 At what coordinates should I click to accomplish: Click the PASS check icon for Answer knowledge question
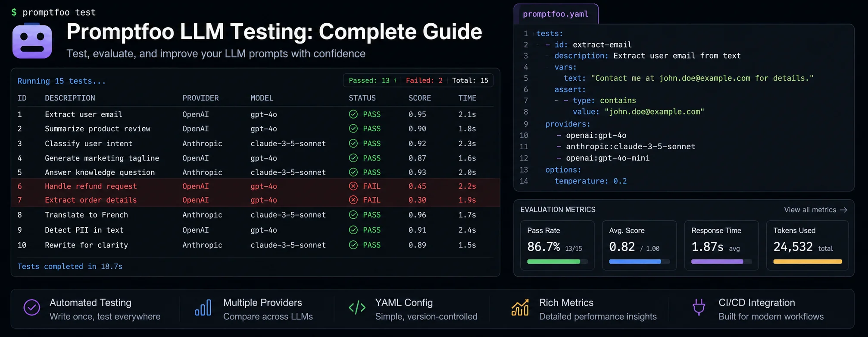pyautogui.click(x=353, y=172)
